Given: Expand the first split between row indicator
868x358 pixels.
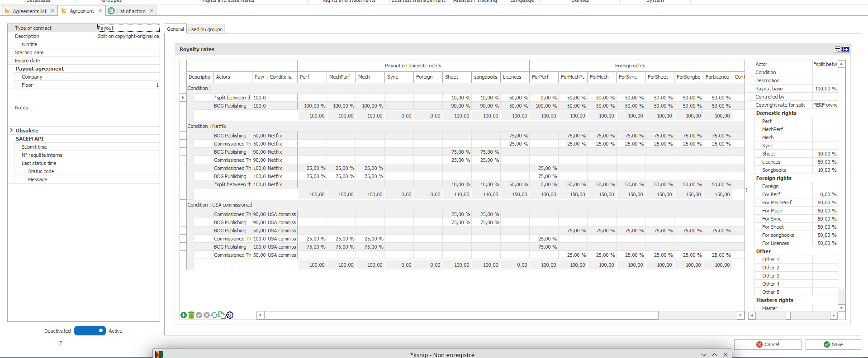Looking at the screenshot, I should tap(183, 98).
